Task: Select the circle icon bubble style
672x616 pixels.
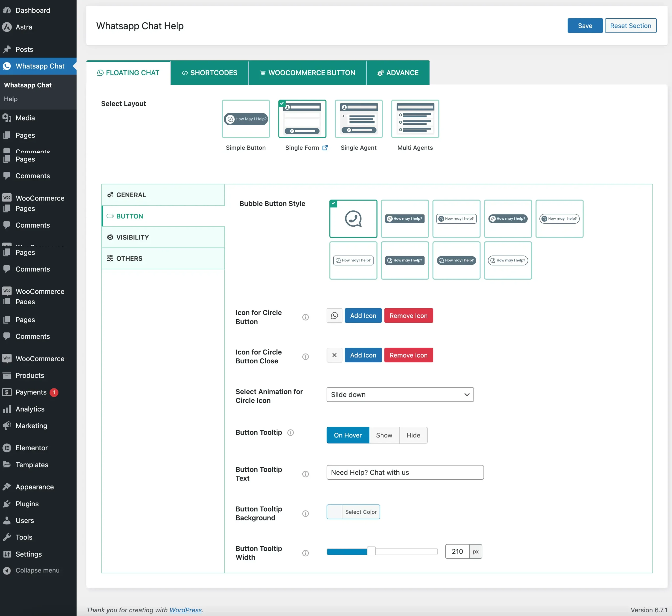Action: coord(353,219)
